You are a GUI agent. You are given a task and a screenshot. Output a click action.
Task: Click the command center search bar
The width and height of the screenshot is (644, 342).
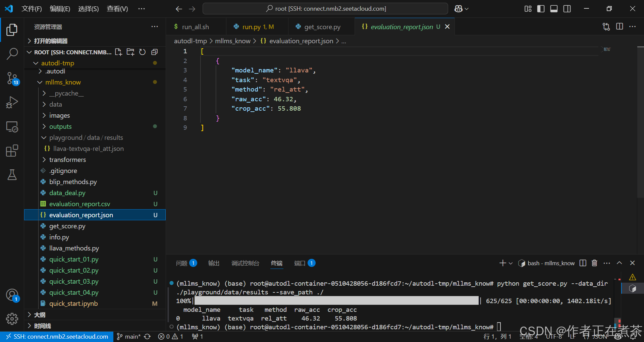coord(325,8)
